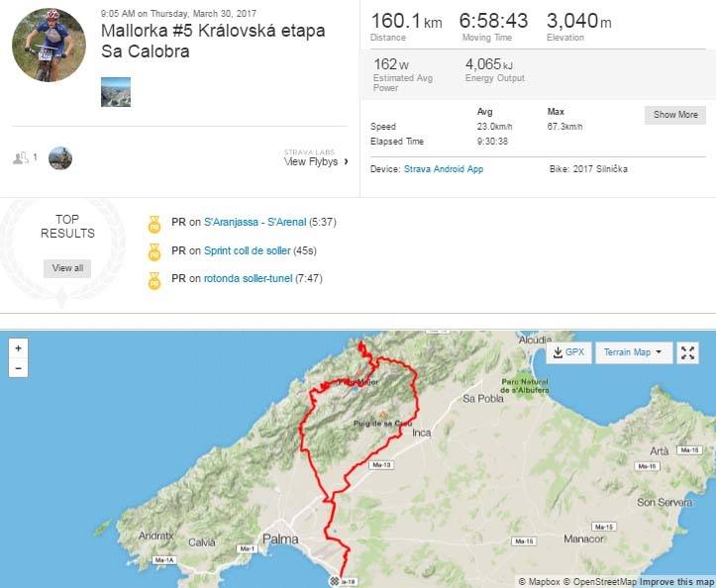
Task: Open the rotonda soller-tunel segment
Action: click(x=248, y=278)
